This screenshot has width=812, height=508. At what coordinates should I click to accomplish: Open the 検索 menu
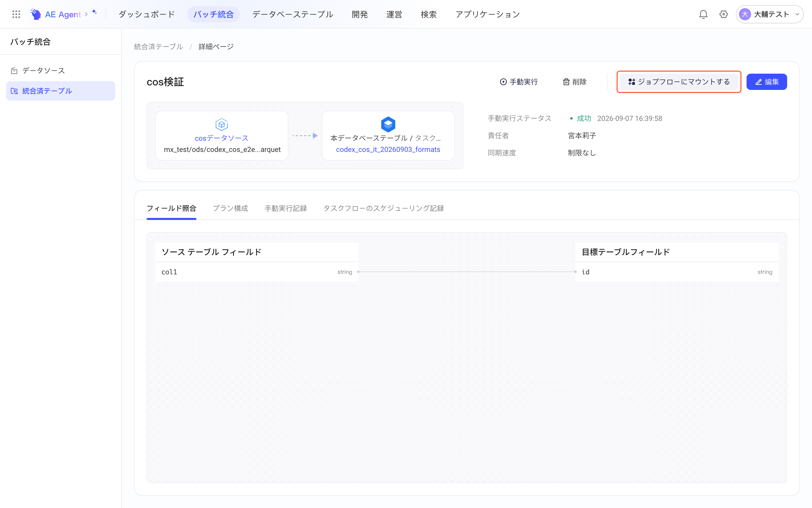coord(429,14)
